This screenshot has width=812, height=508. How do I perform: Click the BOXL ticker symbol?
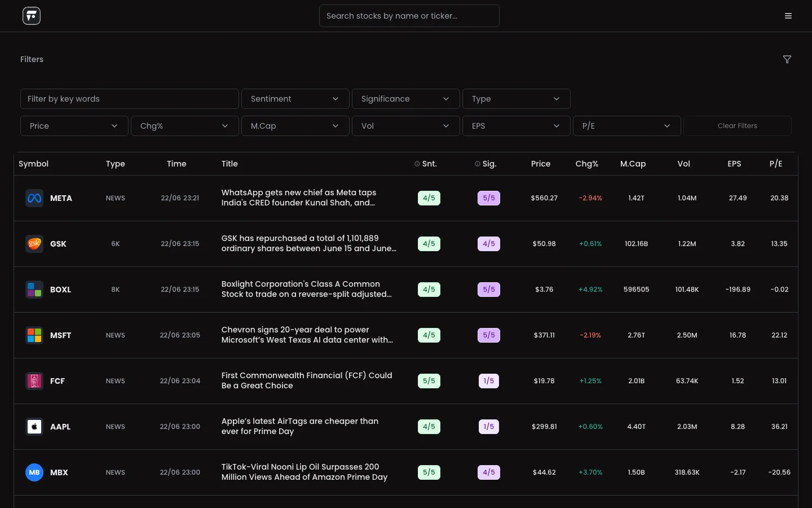coord(60,290)
